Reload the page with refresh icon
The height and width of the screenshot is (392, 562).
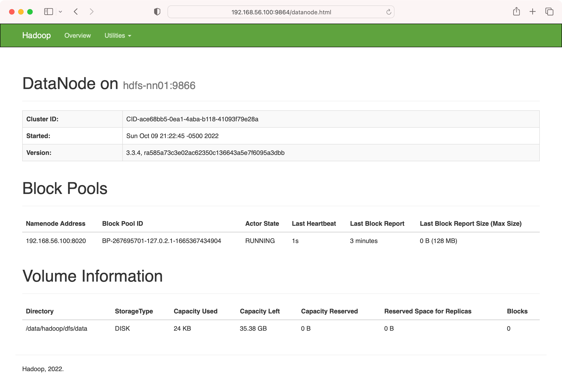point(388,12)
